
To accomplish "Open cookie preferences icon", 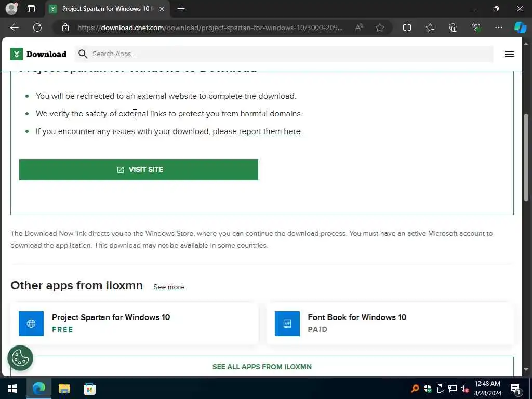I will pos(20,358).
